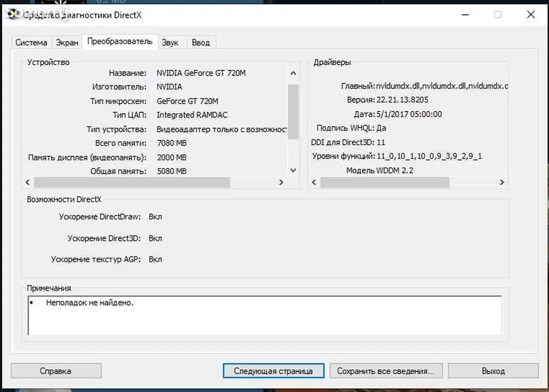
Task: Click the Следующая страница button
Action: point(273,371)
